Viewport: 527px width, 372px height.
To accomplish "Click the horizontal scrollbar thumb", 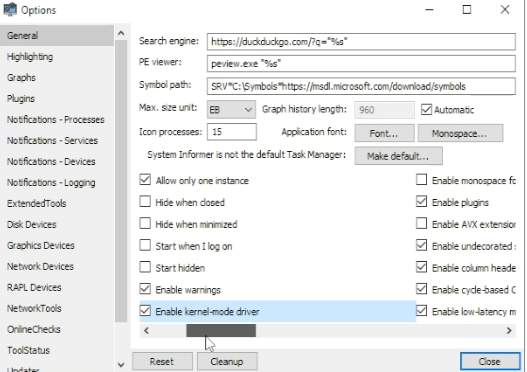I will [221, 331].
